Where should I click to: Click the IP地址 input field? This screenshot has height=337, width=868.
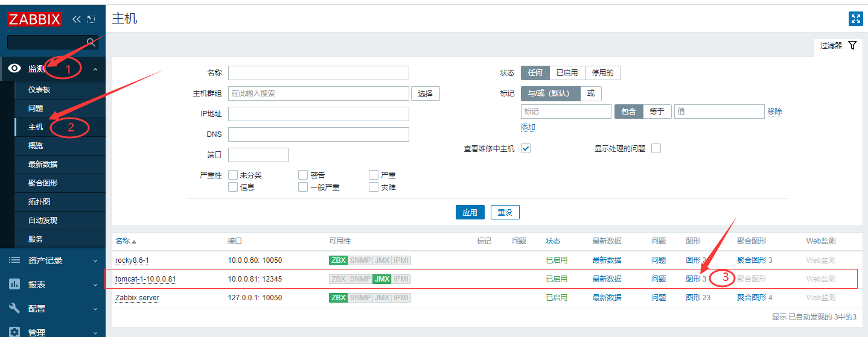[x=319, y=114]
